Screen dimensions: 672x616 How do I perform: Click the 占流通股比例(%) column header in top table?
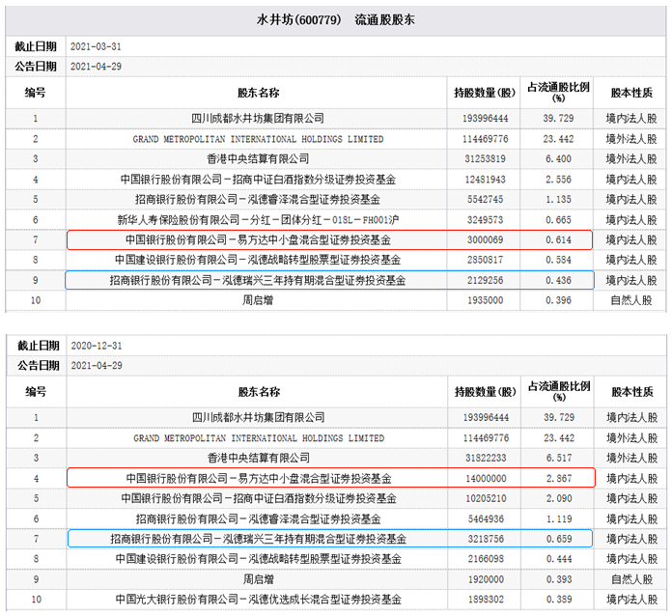558,92
